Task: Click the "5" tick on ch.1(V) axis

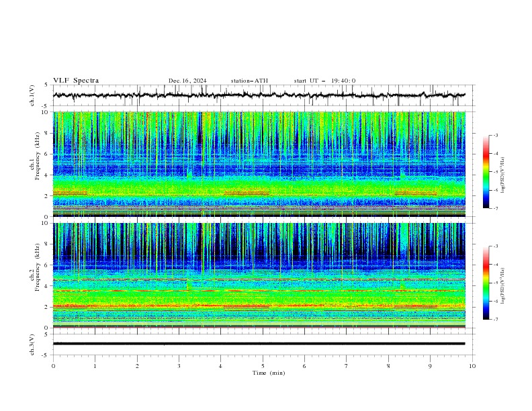Action: [46, 85]
